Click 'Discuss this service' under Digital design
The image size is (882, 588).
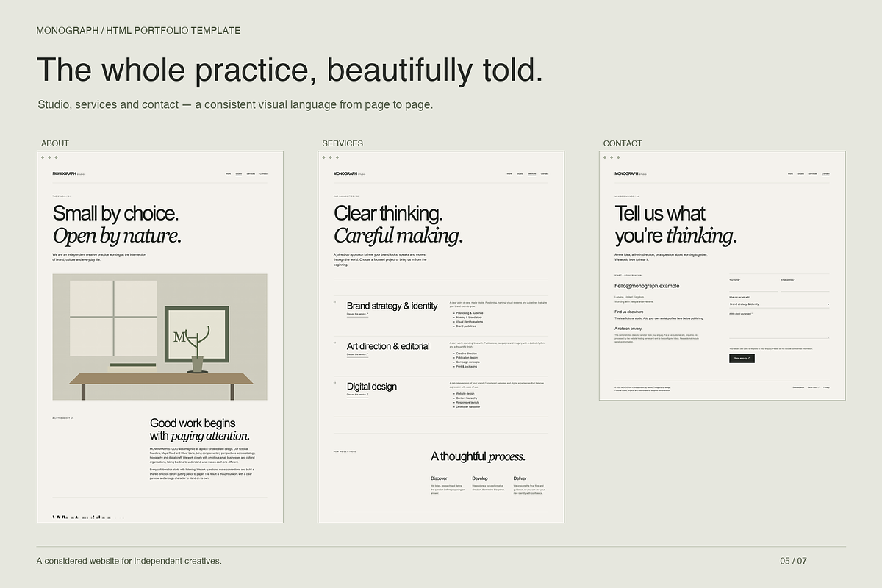(357, 395)
